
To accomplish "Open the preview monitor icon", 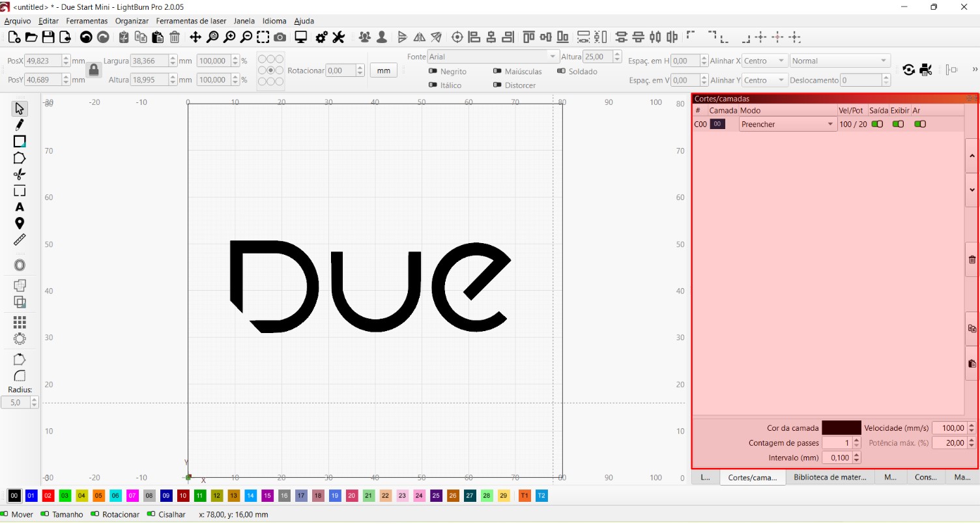I will point(300,37).
